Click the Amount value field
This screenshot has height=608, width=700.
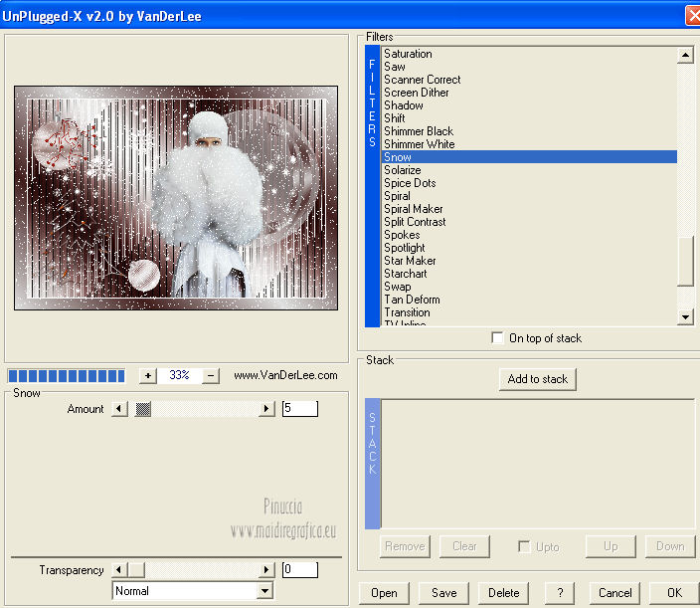[300, 408]
